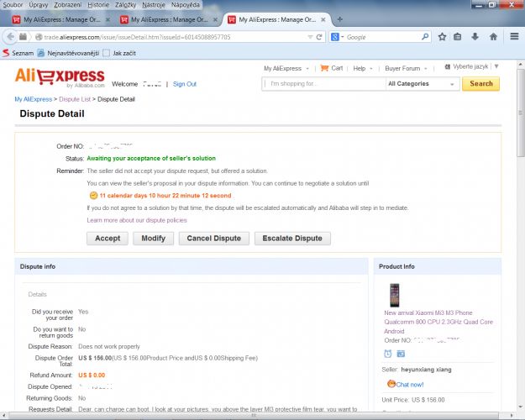Click the Seznam bookmark icon
The image size is (525, 420).
tap(5, 53)
